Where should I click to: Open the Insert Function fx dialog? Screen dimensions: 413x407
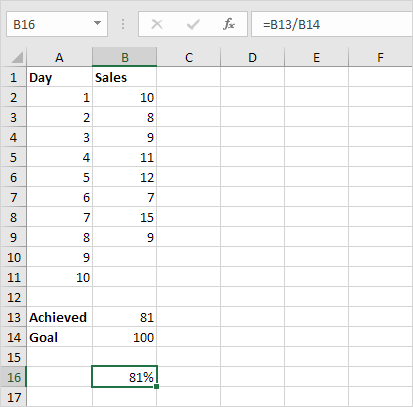tap(229, 24)
